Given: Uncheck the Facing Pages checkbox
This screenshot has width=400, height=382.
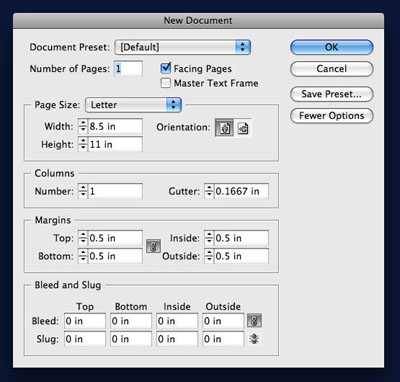Looking at the screenshot, I should (166, 68).
